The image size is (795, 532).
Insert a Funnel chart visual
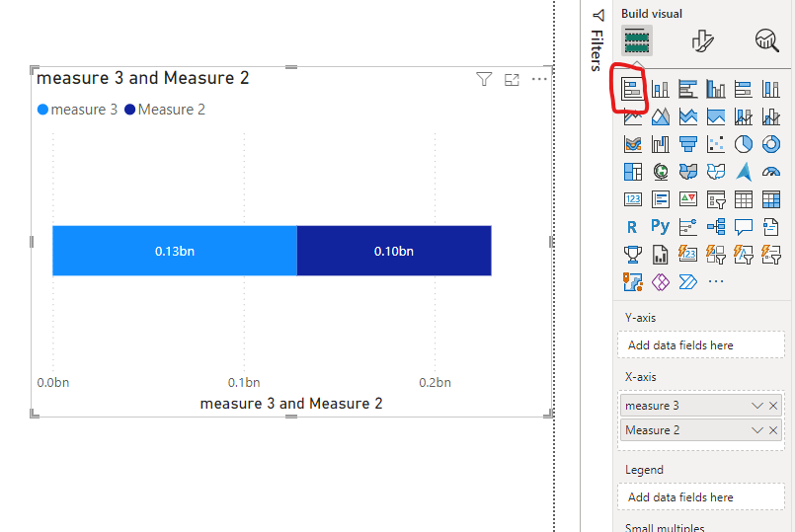(x=688, y=144)
